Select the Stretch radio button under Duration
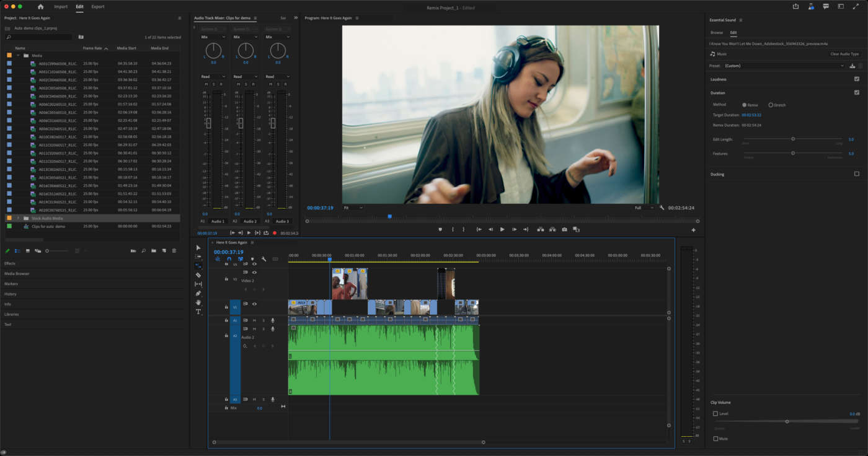868x456 pixels. pyautogui.click(x=770, y=105)
